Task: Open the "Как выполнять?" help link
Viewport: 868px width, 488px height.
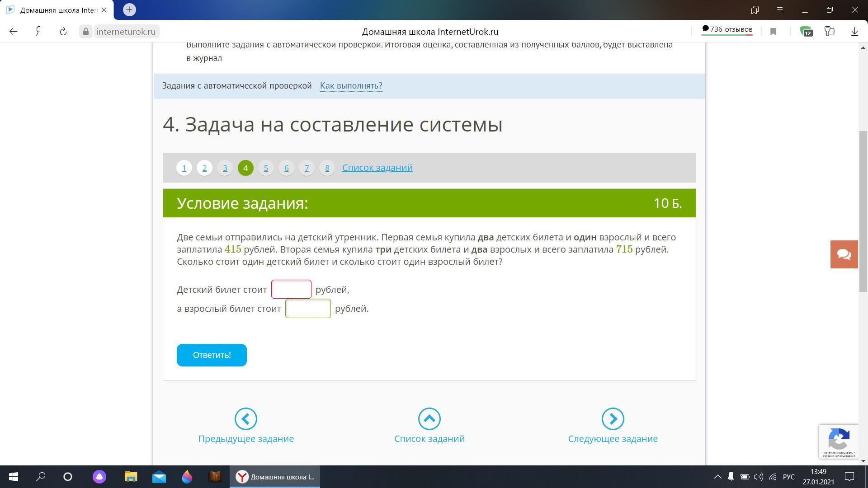Action: click(351, 86)
